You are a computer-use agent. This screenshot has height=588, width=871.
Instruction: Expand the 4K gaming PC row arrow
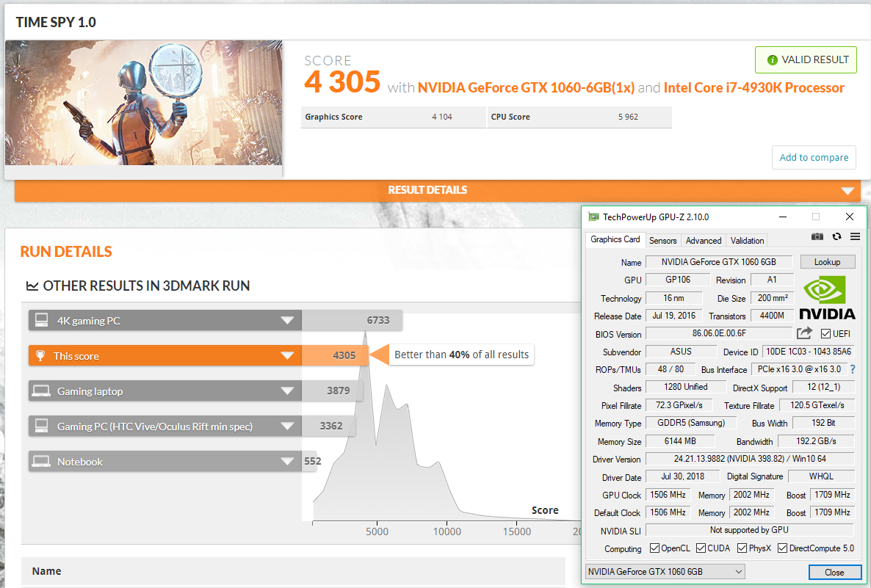pyautogui.click(x=287, y=320)
